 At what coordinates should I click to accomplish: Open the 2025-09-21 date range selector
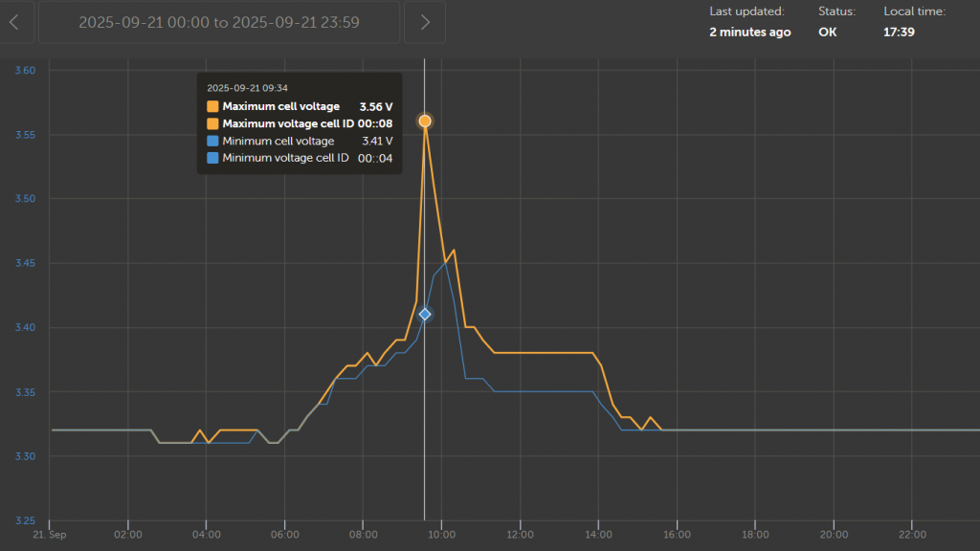pyautogui.click(x=219, y=22)
